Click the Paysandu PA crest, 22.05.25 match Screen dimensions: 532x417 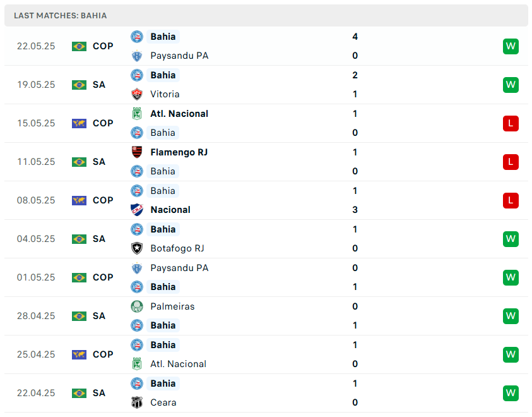[137, 56]
